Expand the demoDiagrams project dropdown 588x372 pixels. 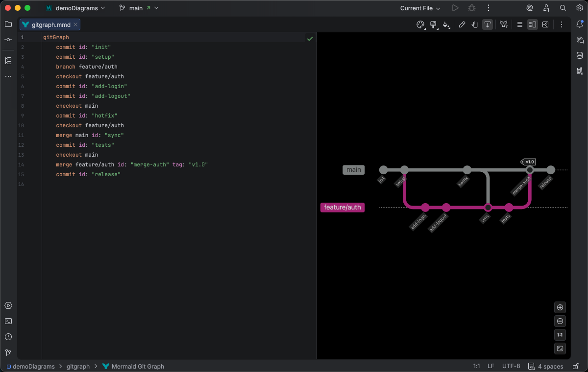pyautogui.click(x=75, y=8)
